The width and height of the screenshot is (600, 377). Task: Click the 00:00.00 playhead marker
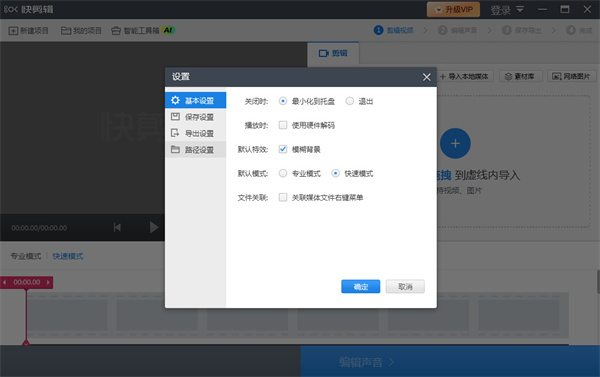point(26,282)
